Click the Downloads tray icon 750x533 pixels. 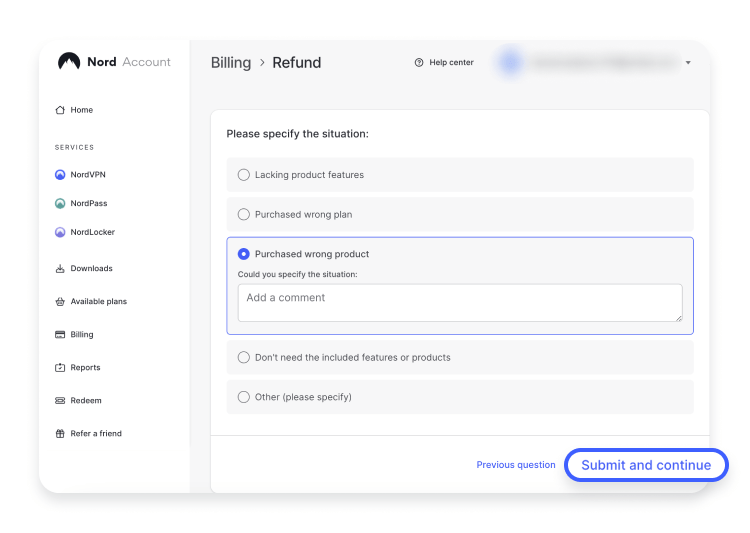(x=60, y=268)
